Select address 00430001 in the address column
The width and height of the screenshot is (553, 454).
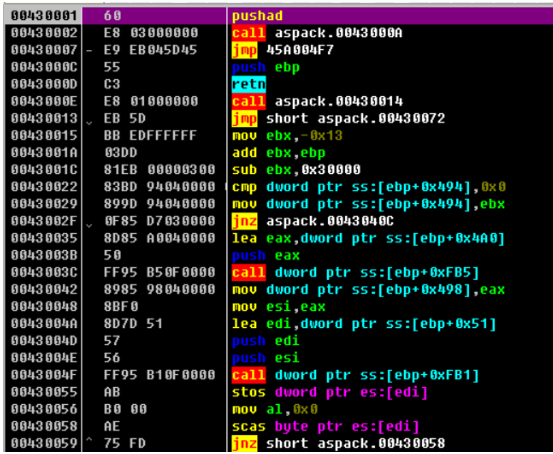tap(44, 16)
